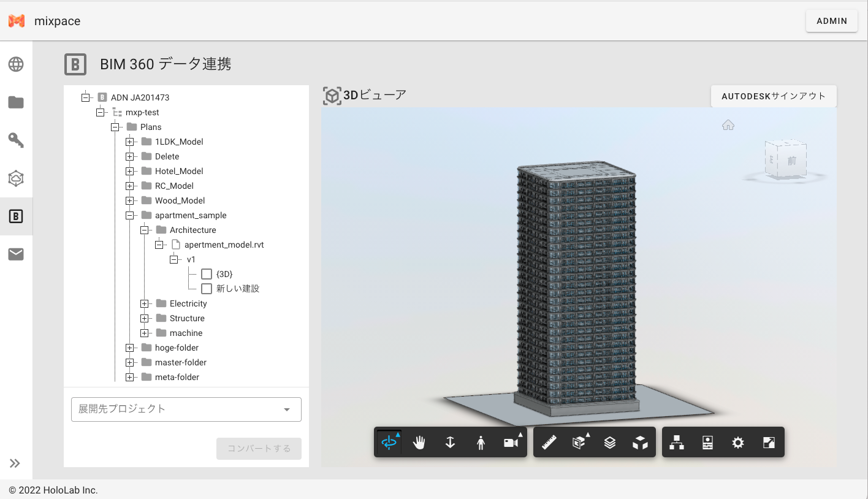Collapse the apartment_sample folder node

pyautogui.click(x=129, y=215)
